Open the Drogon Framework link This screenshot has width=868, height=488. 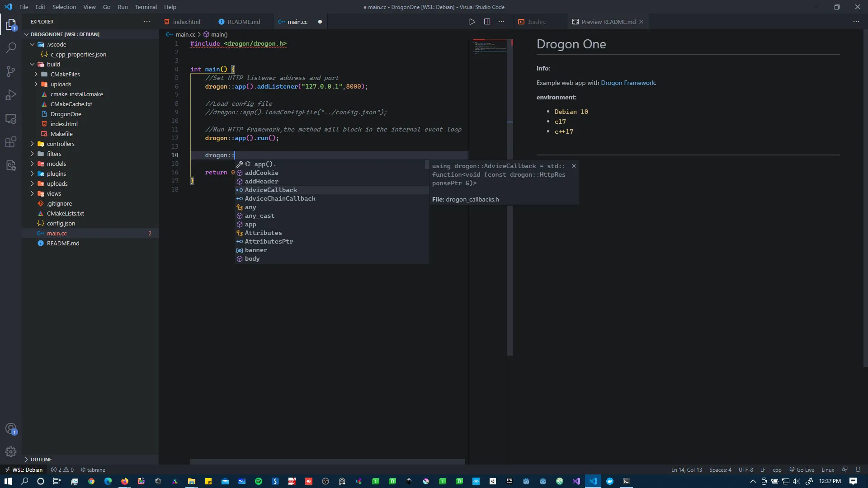627,83
